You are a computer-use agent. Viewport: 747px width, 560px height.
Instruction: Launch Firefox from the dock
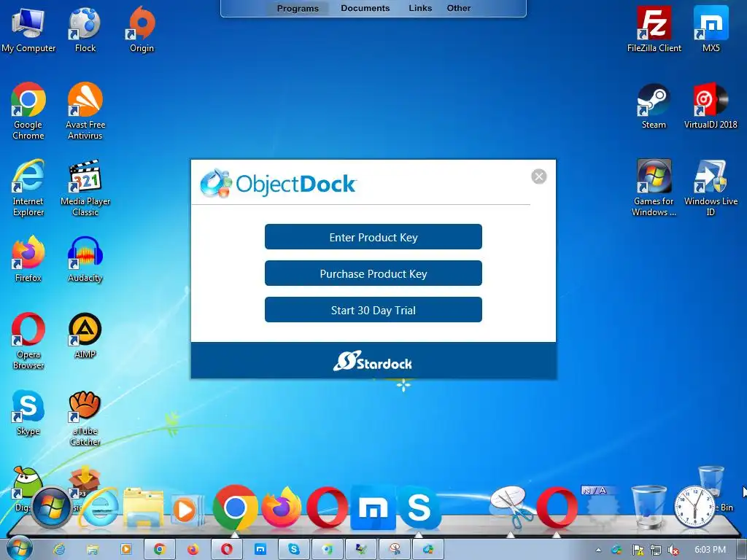click(282, 507)
